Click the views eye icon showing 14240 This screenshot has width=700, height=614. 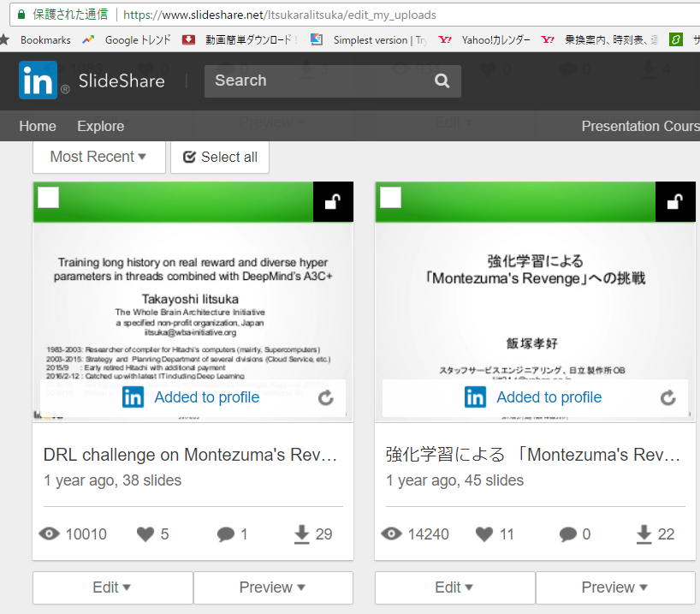point(392,534)
